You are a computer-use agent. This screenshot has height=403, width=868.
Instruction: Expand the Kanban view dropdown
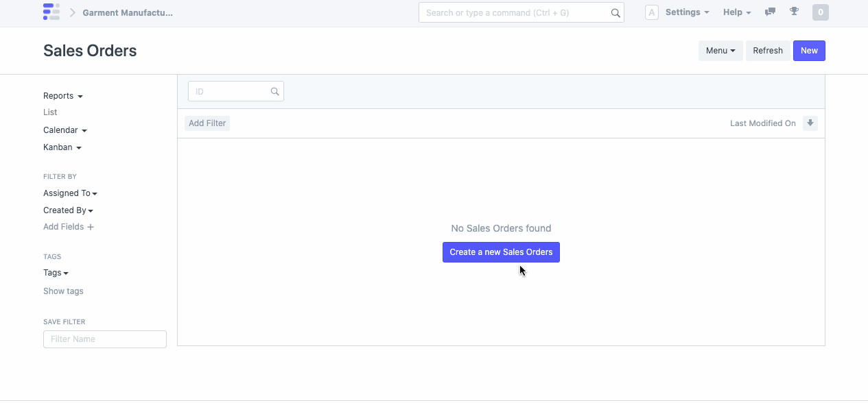click(x=62, y=147)
